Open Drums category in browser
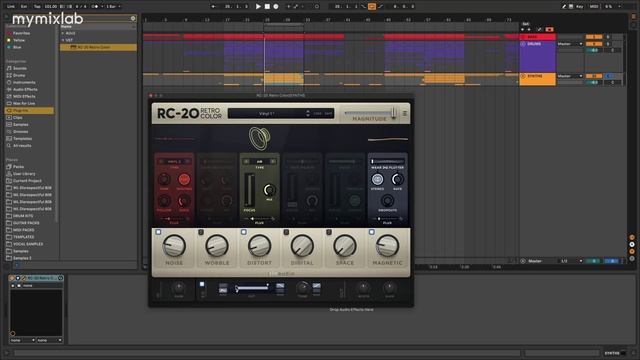This screenshot has width=640, height=360. click(19, 76)
